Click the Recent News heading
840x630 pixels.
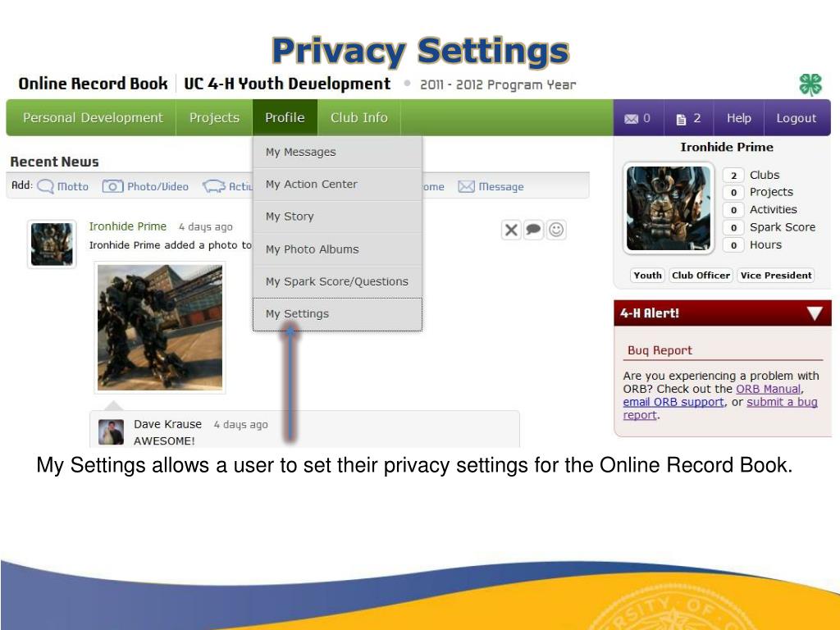55,162
